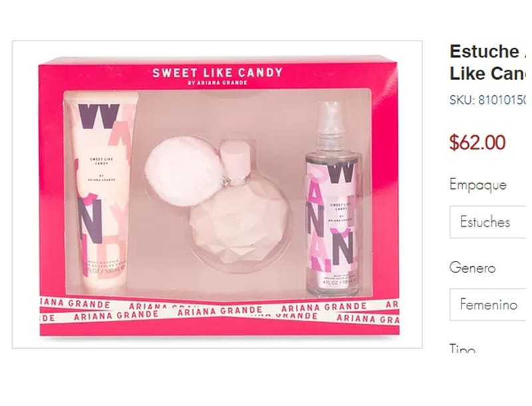
Task: Click the body lotion tube in photo
Action: (x=102, y=190)
